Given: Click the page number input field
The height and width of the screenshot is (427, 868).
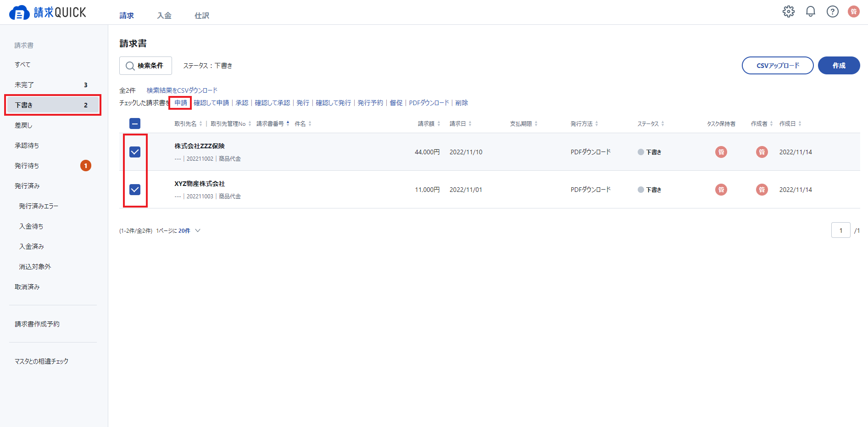Looking at the screenshot, I should pos(840,230).
